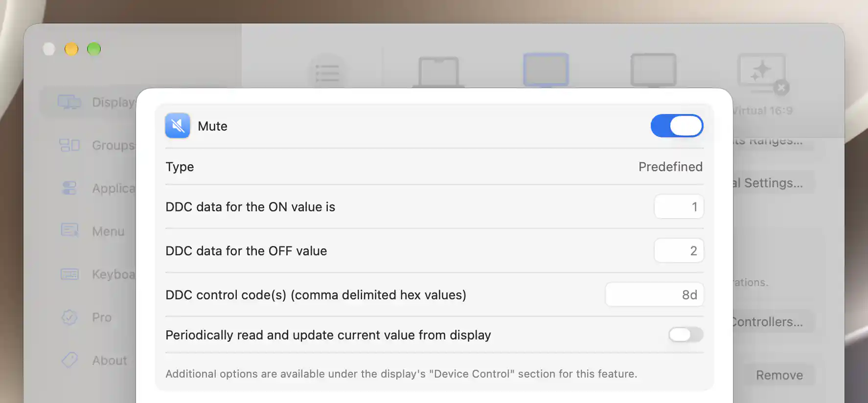868x403 pixels.
Task: Open the Controllers... button behind the dialog
Action: [x=773, y=322]
